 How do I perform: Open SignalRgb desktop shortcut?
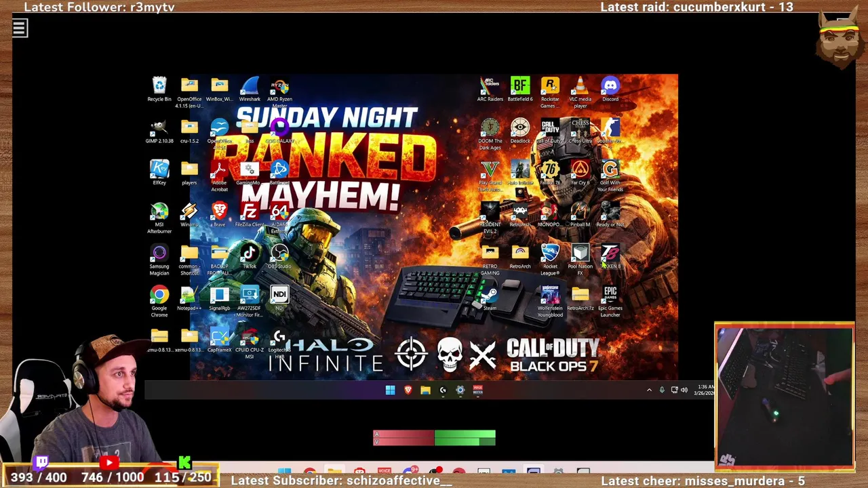tap(219, 299)
